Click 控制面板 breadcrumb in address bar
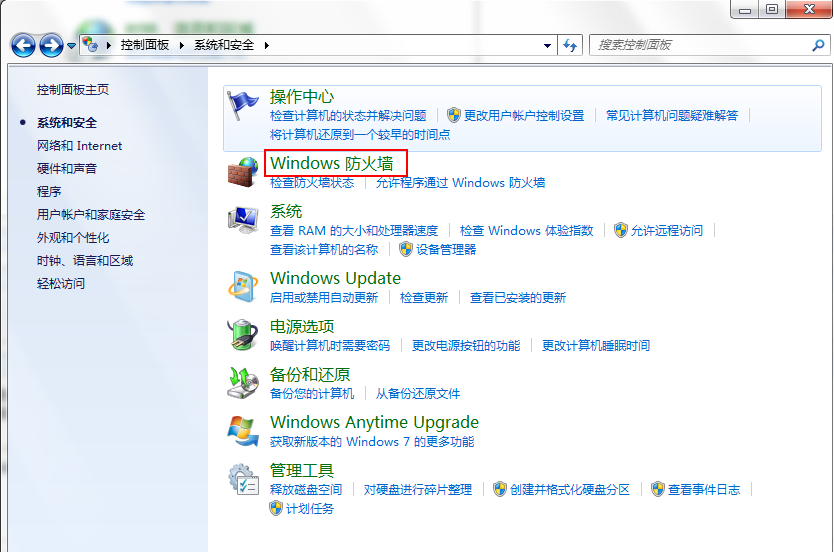This screenshot has height=552, width=834. [145, 45]
